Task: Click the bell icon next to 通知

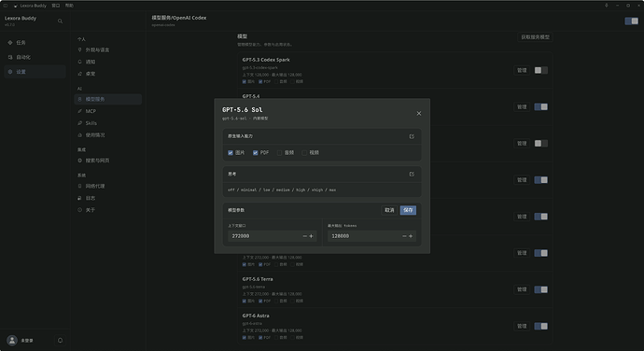Action: (x=79, y=62)
